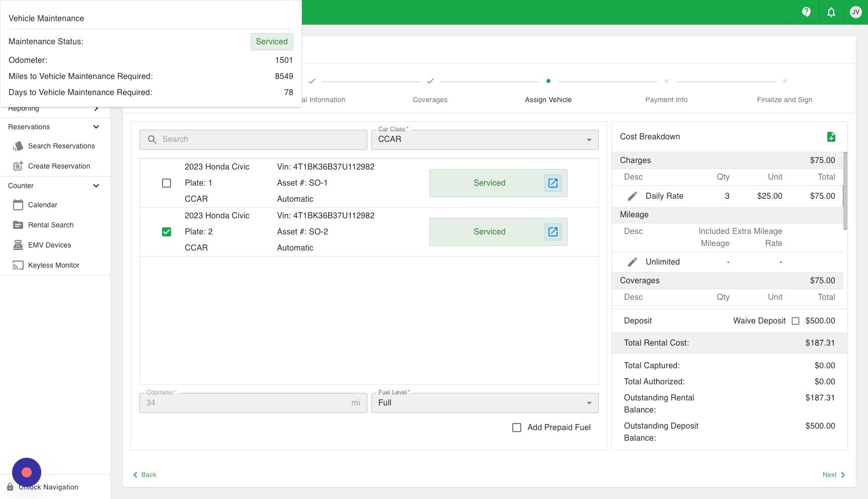The image size is (868, 499).
Task: Click the Keyless Monitor icon
Action: [x=18, y=265]
